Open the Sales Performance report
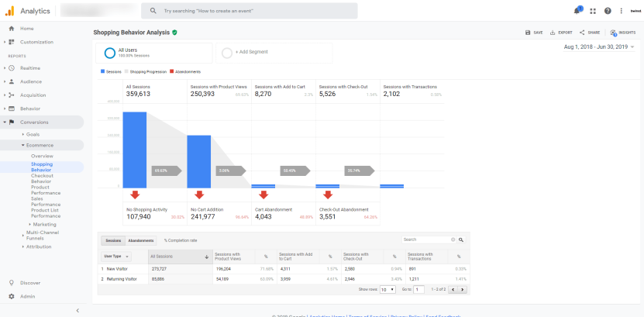The image size is (644, 317). tap(46, 202)
